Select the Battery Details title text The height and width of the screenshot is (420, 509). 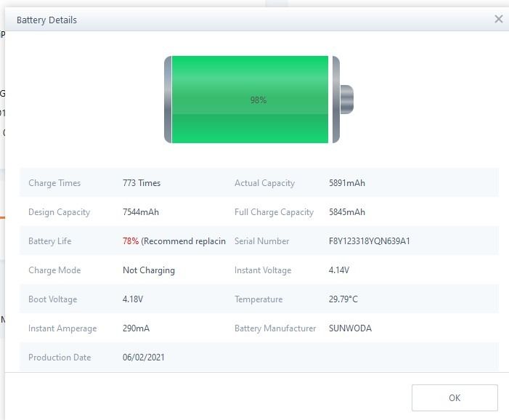coord(46,20)
